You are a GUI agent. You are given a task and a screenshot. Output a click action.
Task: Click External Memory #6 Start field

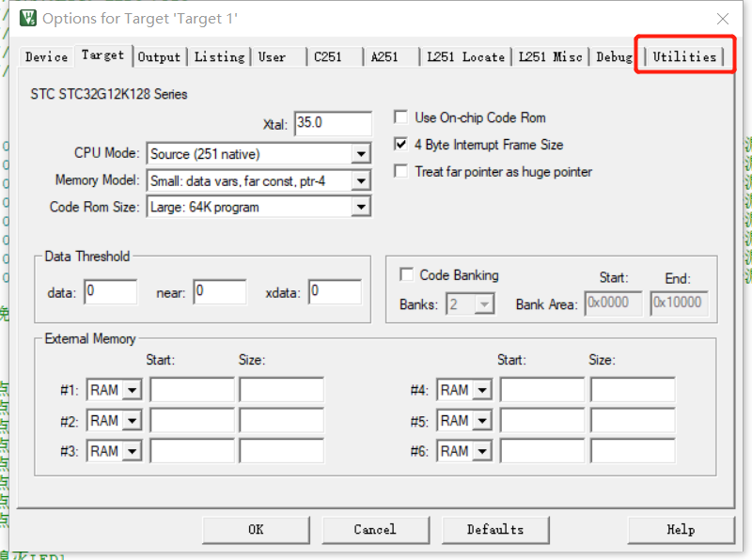click(x=542, y=451)
